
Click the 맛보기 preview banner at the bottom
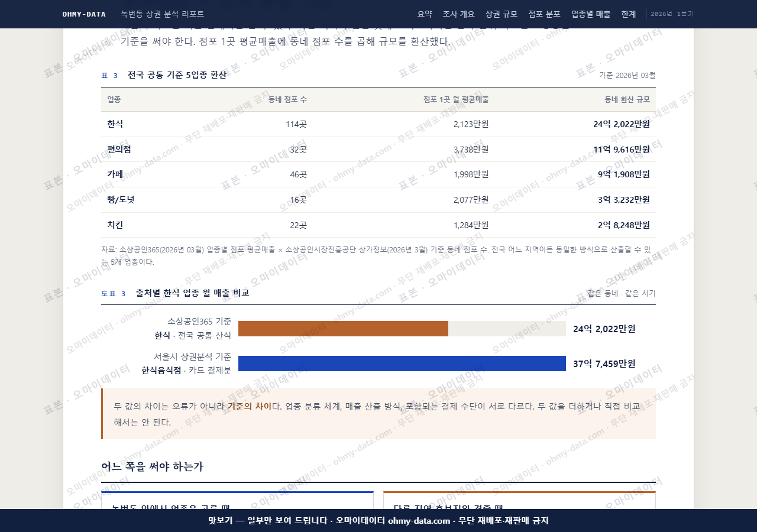click(x=378, y=520)
